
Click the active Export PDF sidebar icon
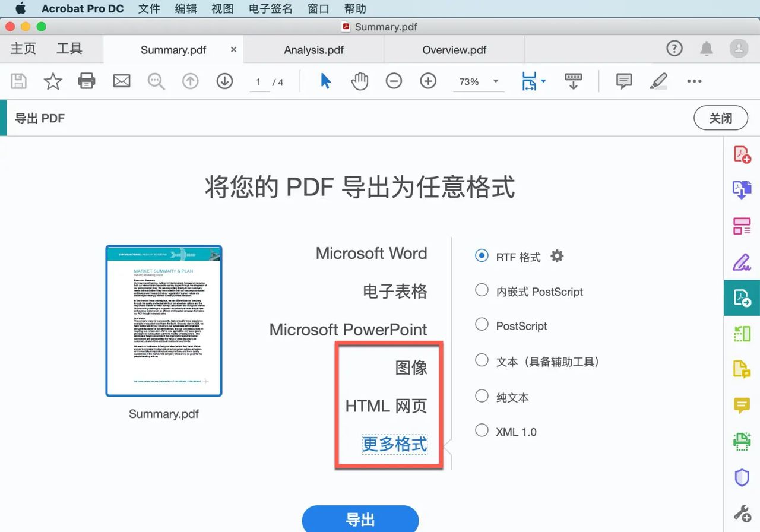pos(742,297)
